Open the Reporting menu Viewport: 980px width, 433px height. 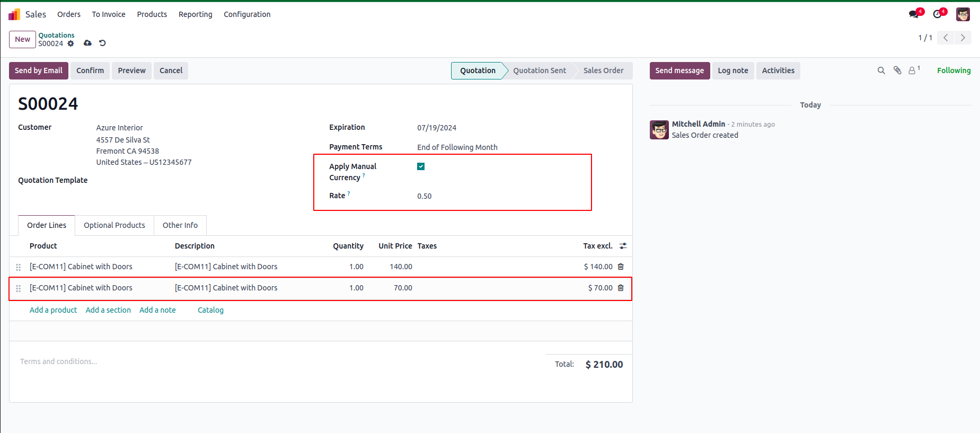195,14
